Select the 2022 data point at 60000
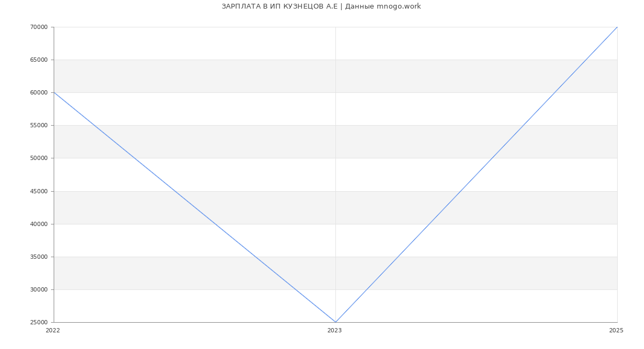This screenshot has width=644, height=349. pyautogui.click(x=54, y=92)
